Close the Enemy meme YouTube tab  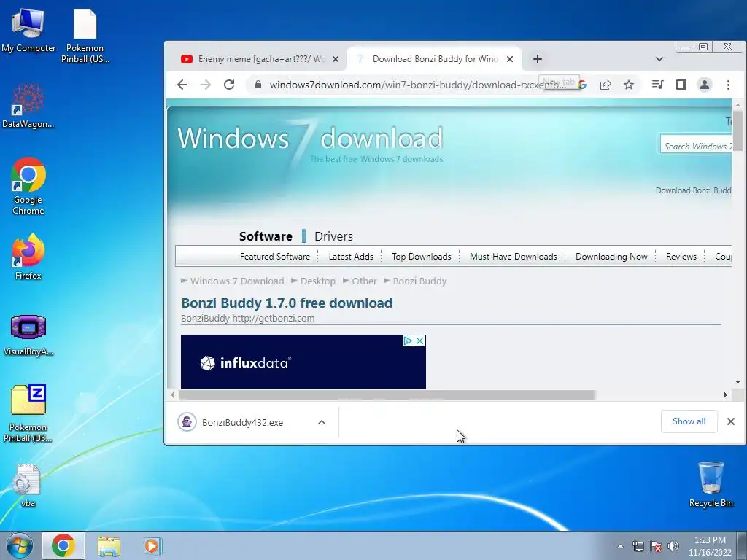pyautogui.click(x=336, y=59)
